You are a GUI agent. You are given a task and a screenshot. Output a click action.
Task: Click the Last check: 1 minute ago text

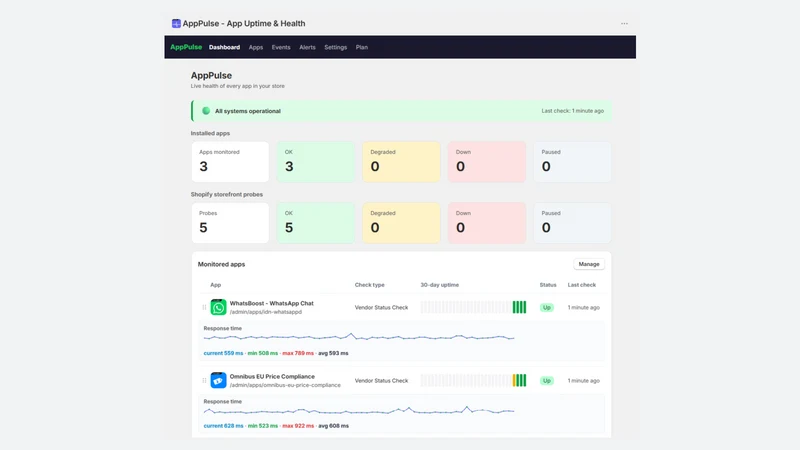[x=572, y=111]
